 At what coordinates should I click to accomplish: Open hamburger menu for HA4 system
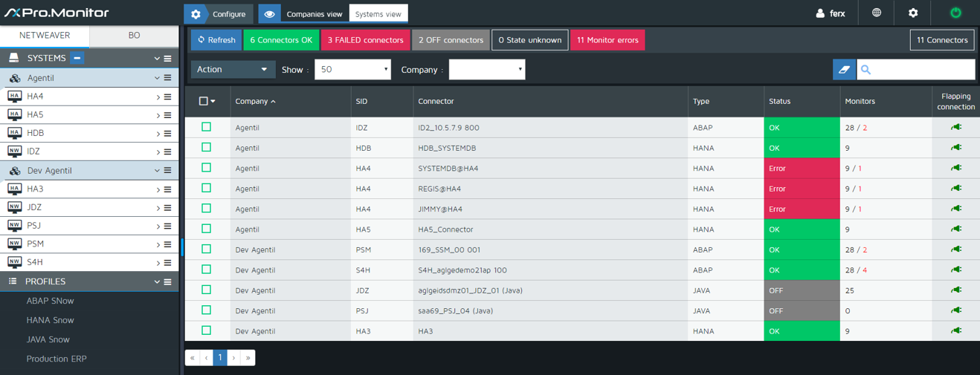click(168, 97)
